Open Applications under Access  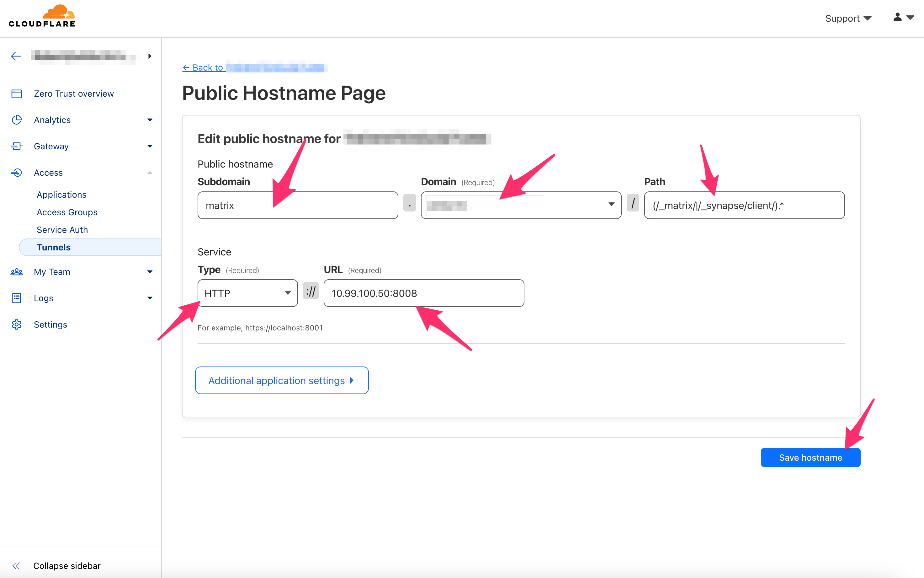coord(61,195)
